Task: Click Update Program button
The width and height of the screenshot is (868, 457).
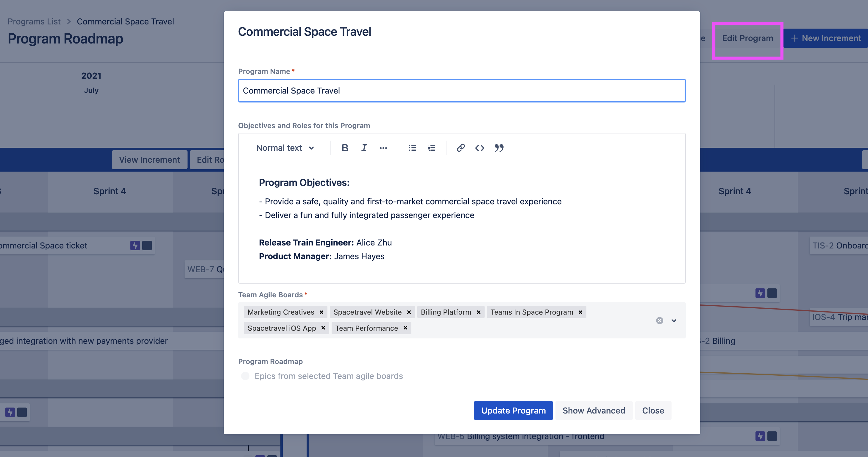Action: (x=513, y=411)
